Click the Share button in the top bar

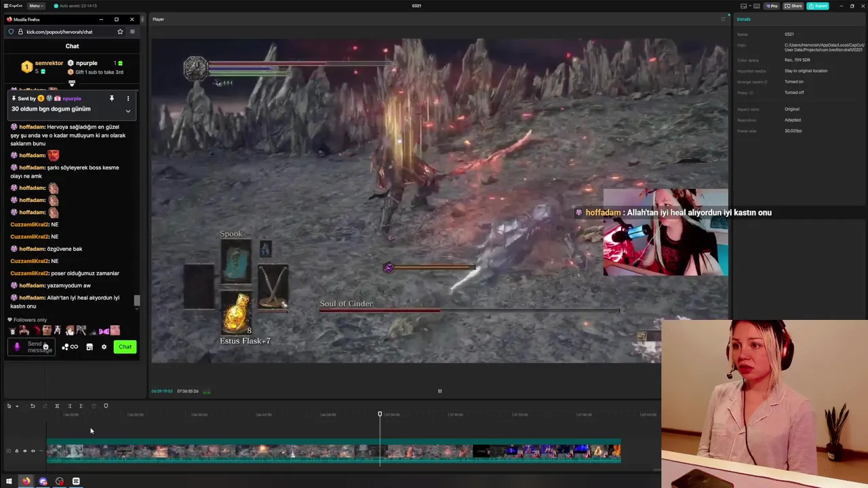click(x=793, y=5)
